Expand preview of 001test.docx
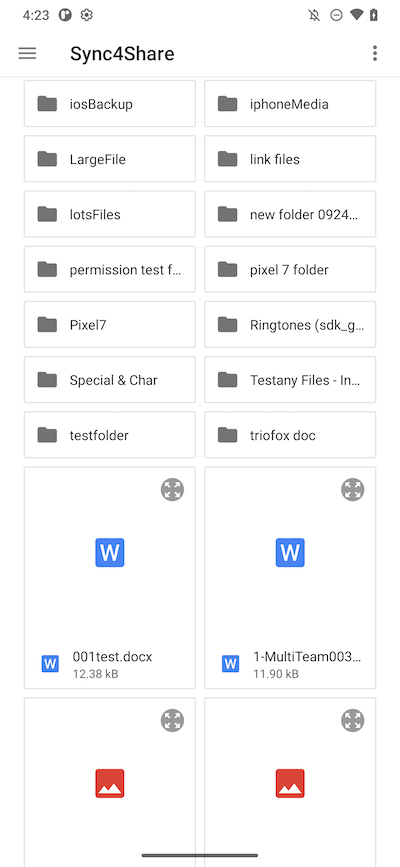The width and height of the screenshot is (400, 867). pyautogui.click(x=173, y=490)
